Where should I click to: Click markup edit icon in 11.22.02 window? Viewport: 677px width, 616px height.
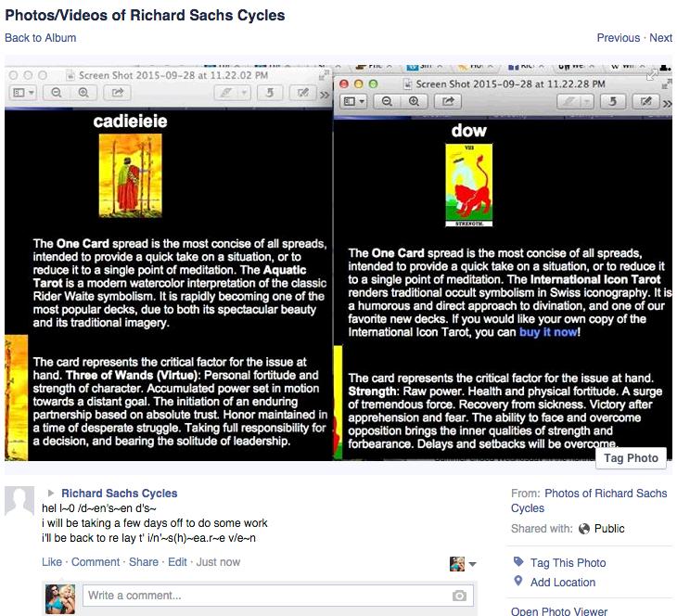pos(303,93)
